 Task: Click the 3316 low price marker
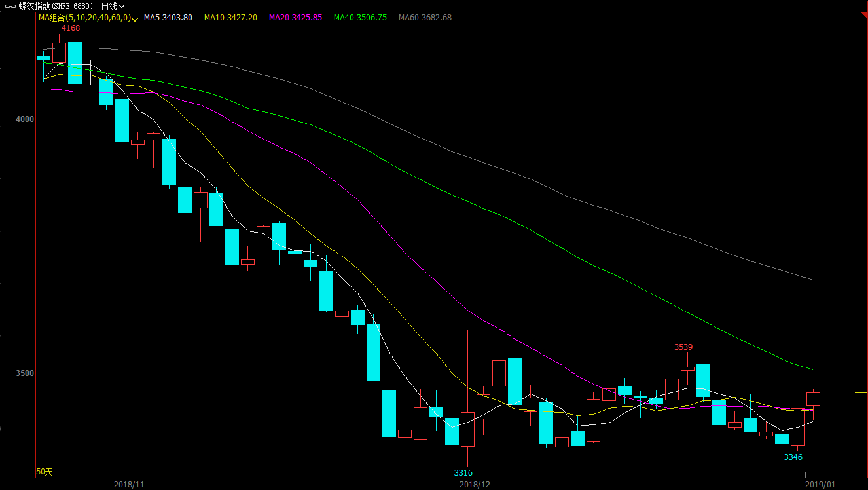[x=463, y=473]
